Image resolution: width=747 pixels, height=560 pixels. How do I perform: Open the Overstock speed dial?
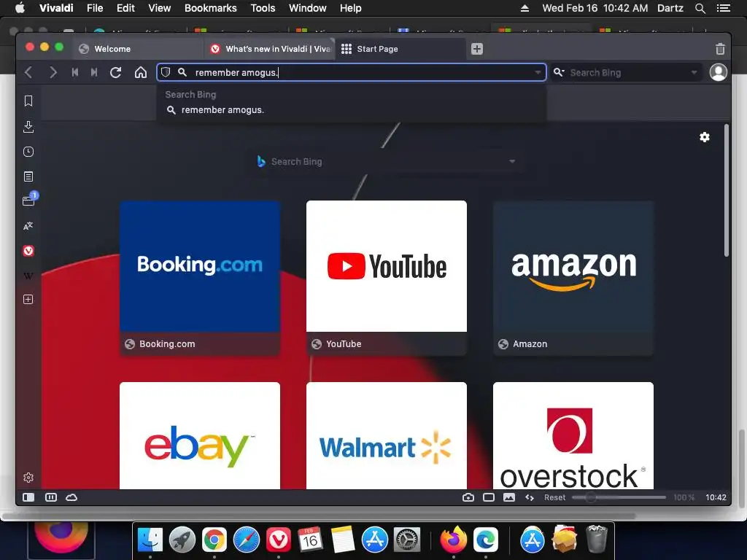click(573, 435)
